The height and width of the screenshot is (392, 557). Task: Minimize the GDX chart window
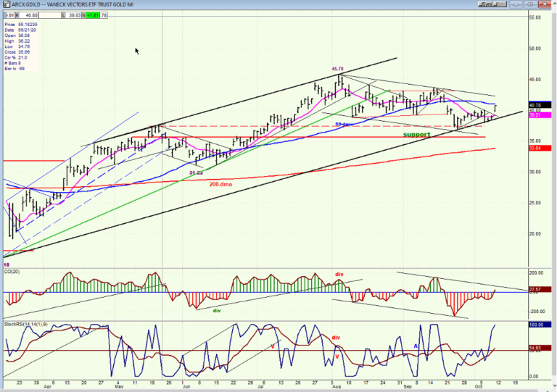516,4
